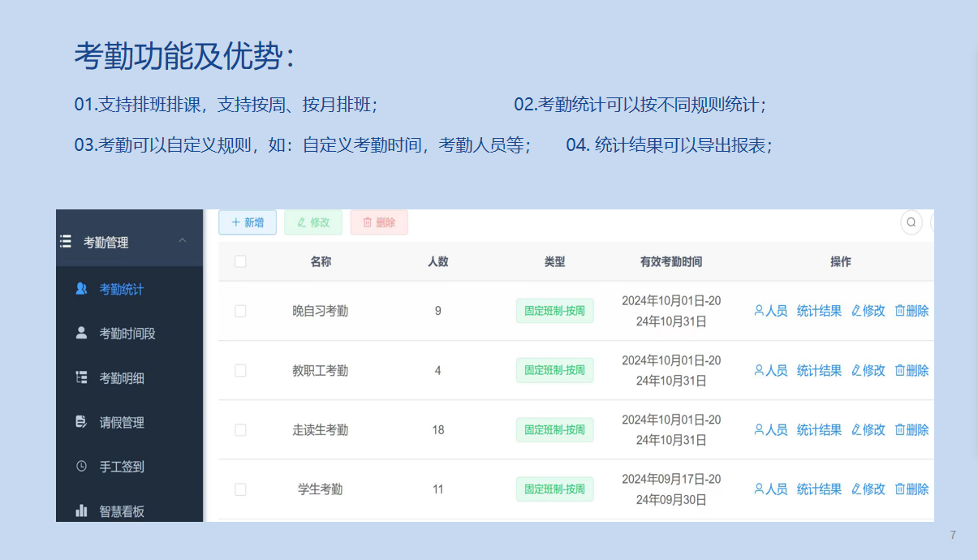Open 统计结果 for 晚自习考勤
This screenshot has height=560, width=978.
coord(819,311)
